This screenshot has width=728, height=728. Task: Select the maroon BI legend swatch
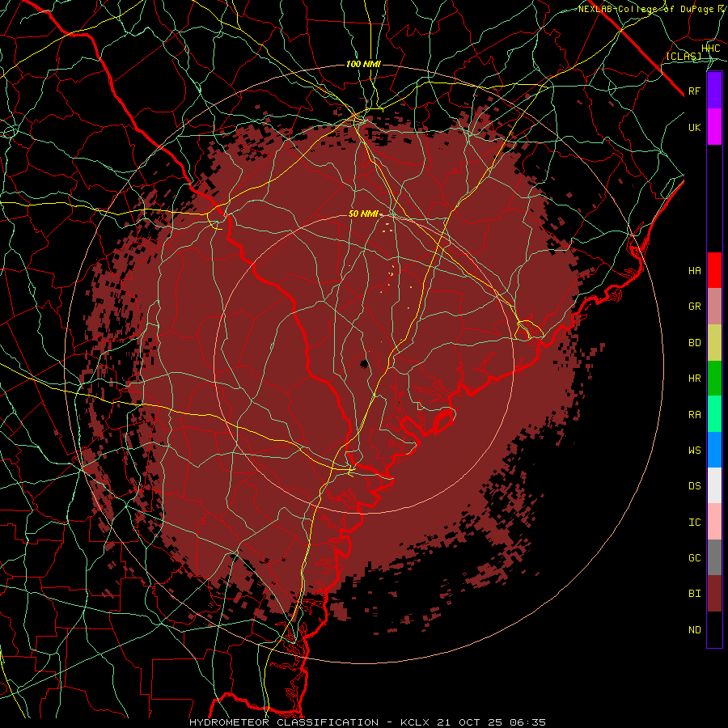[x=714, y=594]
